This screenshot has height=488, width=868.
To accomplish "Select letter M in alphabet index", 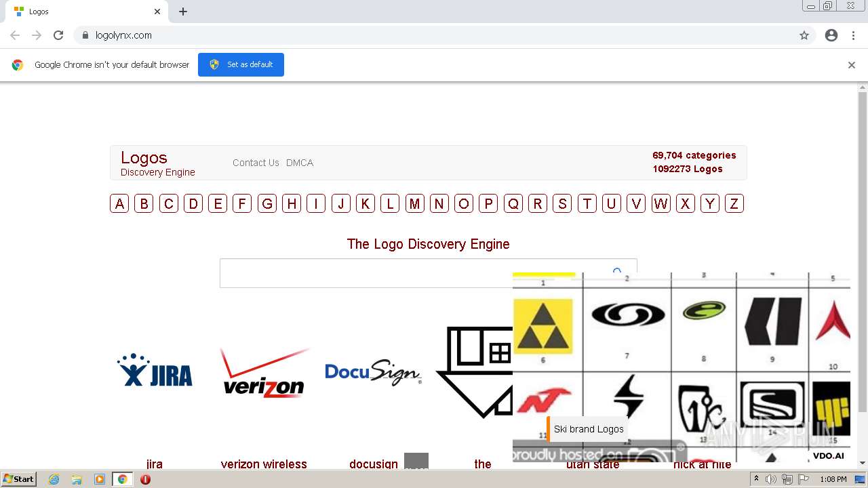I will tap(415, 203).
